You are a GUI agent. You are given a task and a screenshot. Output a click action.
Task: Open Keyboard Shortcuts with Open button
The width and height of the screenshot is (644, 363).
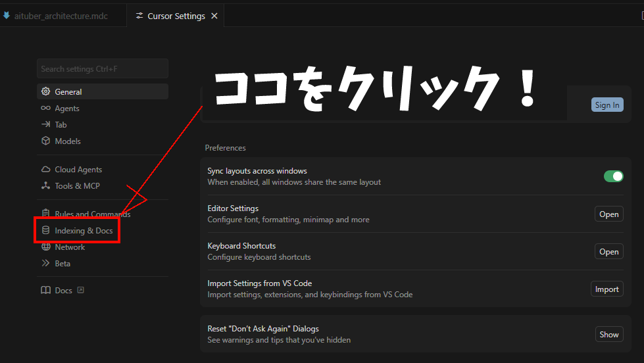click(608, 252)
